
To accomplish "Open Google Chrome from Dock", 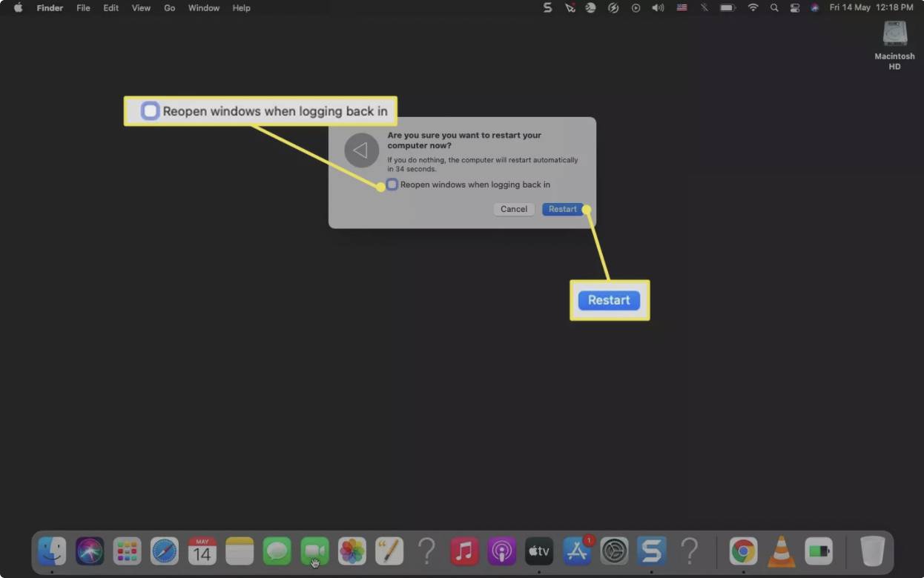I will [743, 551].
